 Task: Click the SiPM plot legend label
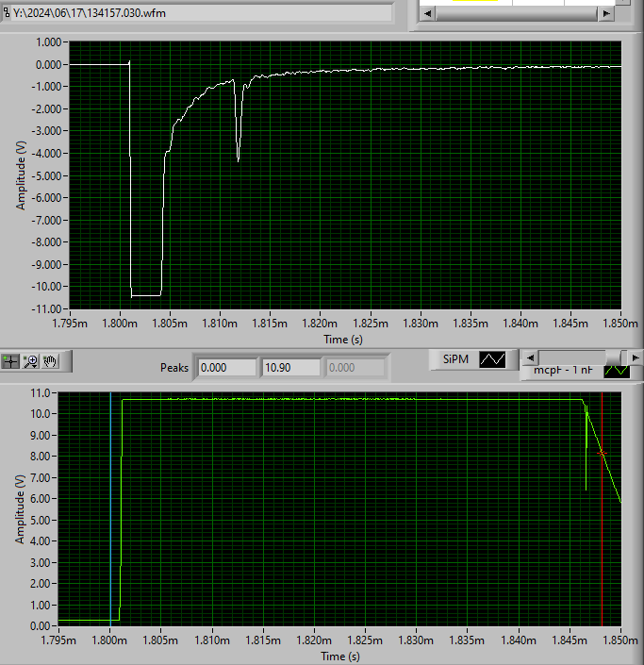click(x=455, y=359)
